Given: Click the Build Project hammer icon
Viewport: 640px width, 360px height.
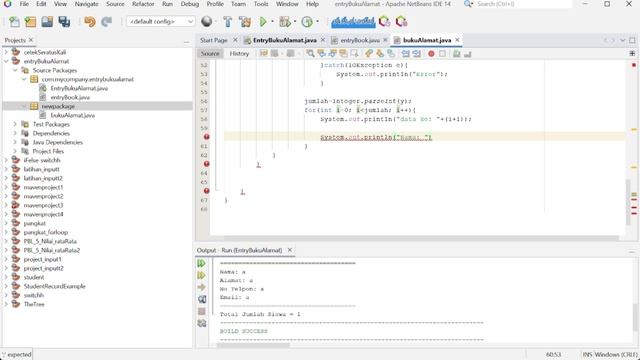Looking at the screenshot, I should click(x=228, y=22).
